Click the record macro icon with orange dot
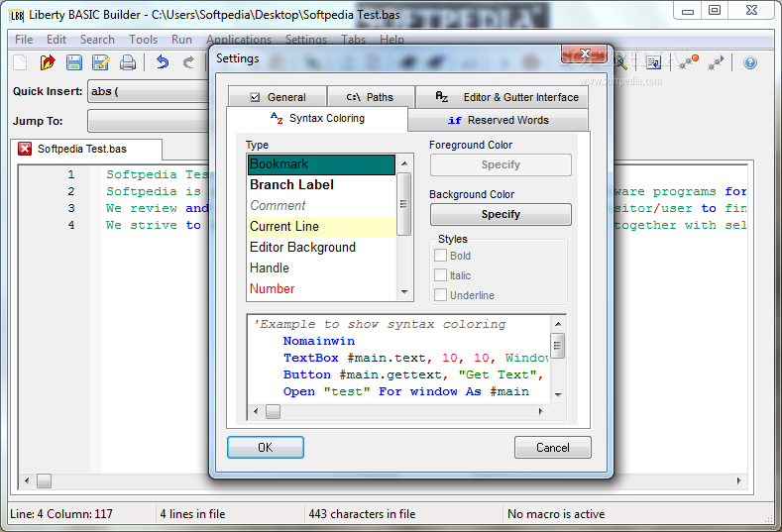Image resolution: width=782 pixels, height=532 pixels. (x=688, y=62)
